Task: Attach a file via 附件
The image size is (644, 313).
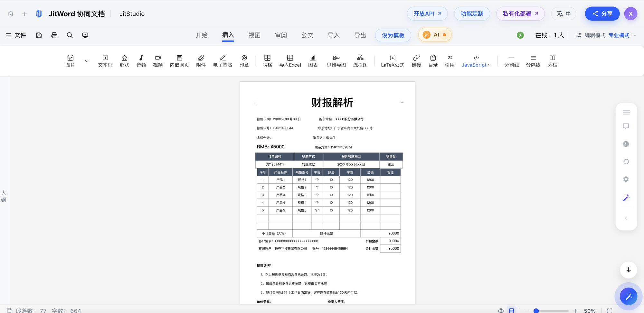Action: point(201,61)
